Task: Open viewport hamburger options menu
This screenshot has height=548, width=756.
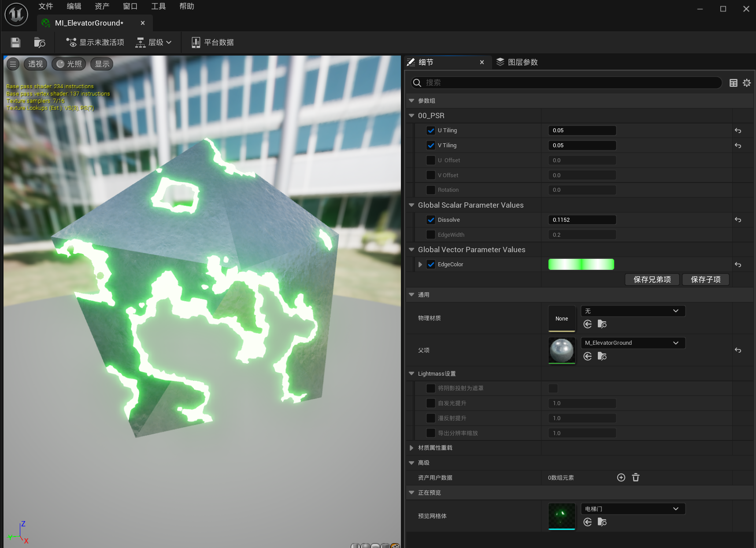Action: [x=13, y=64]
